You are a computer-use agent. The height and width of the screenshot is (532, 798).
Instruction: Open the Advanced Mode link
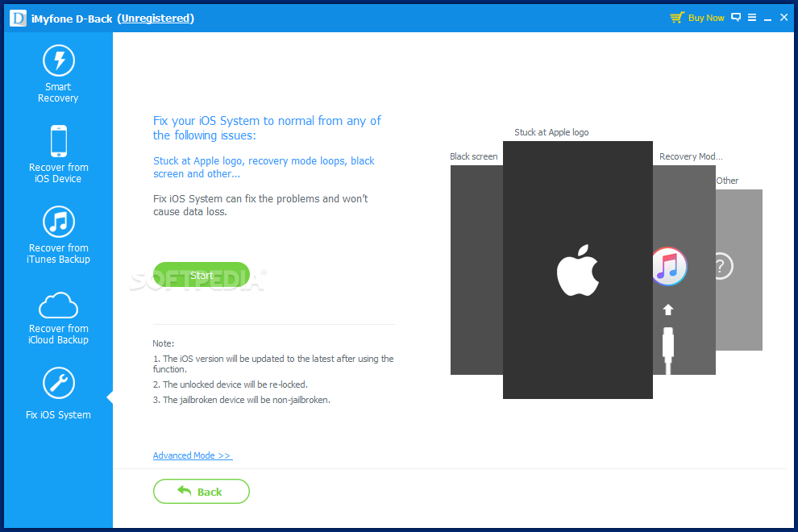(x=193, y=455)
